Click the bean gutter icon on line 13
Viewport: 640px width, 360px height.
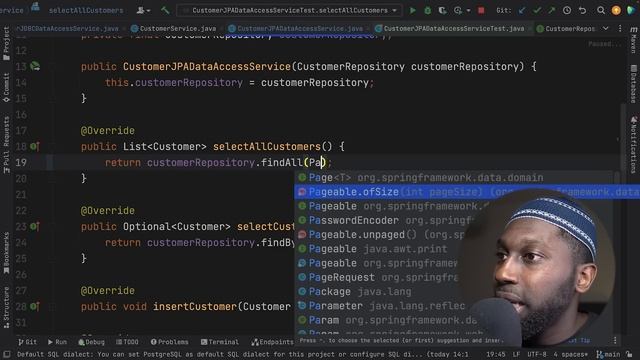tap(35, 66)
